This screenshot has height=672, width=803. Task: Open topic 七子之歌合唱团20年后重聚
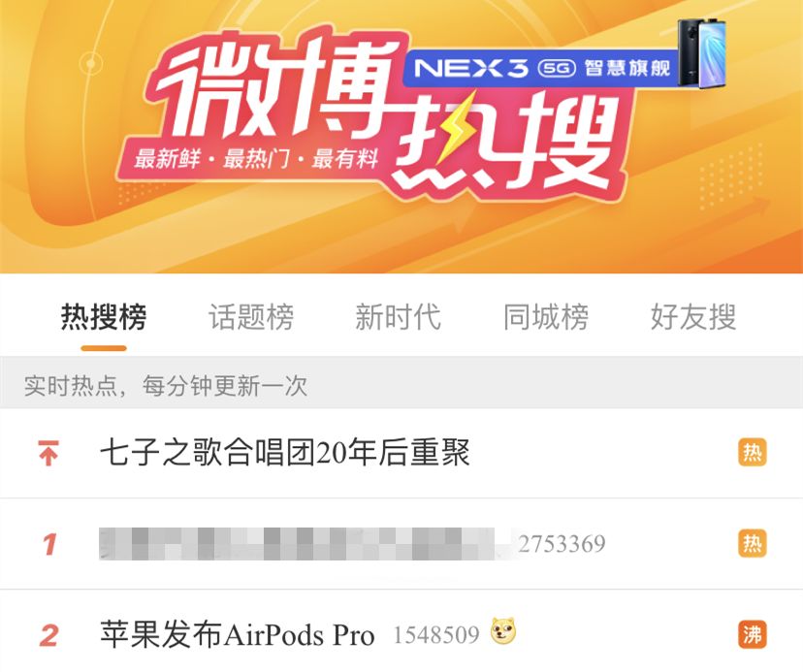point(285,453)
